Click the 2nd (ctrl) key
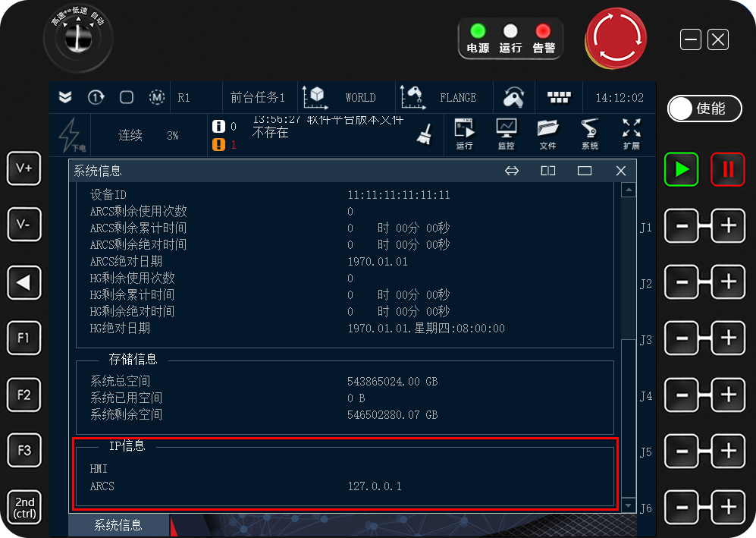The width and height of the screenshot is (756, 538). pos(24,507)
